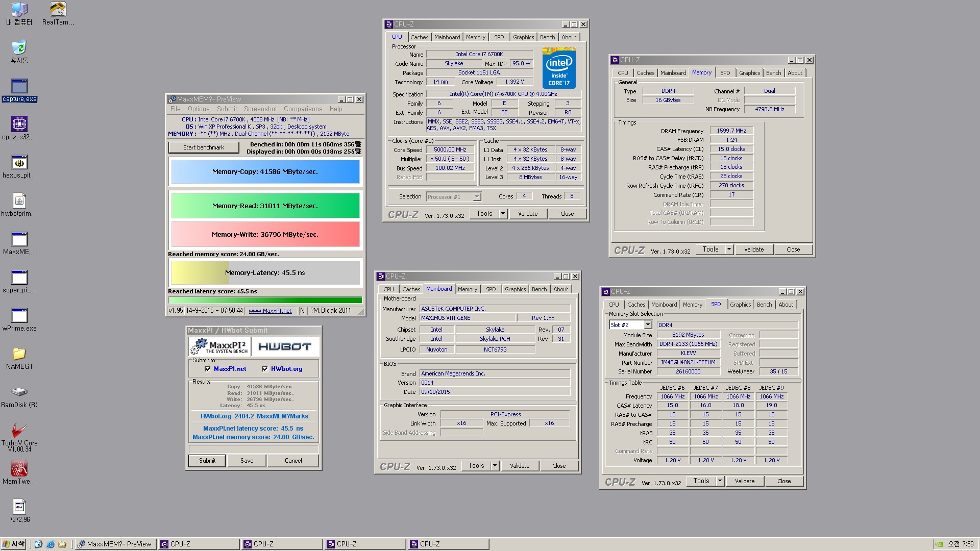
Task: Click Validate in the SPD tab window
Action: point(745,481)
